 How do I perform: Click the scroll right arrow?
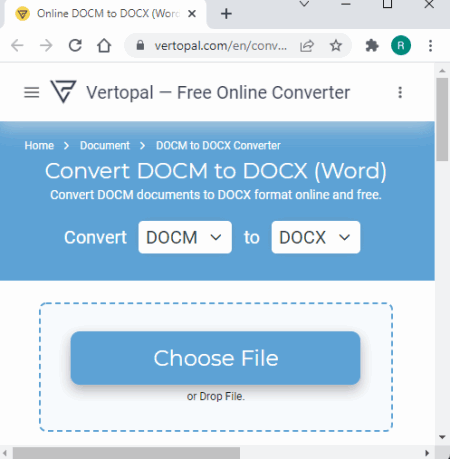click(x=427, y=453)
